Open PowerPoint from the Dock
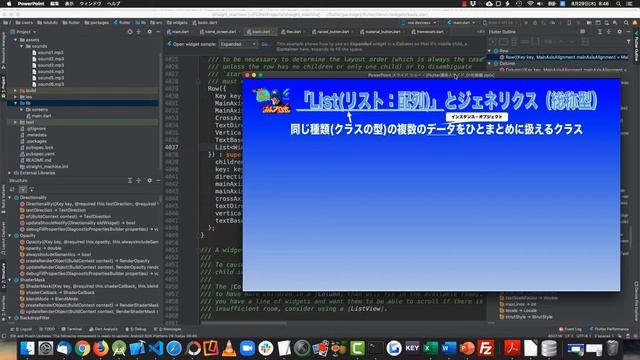The width and height of the screenshot is (640, 360). point(467,349)
